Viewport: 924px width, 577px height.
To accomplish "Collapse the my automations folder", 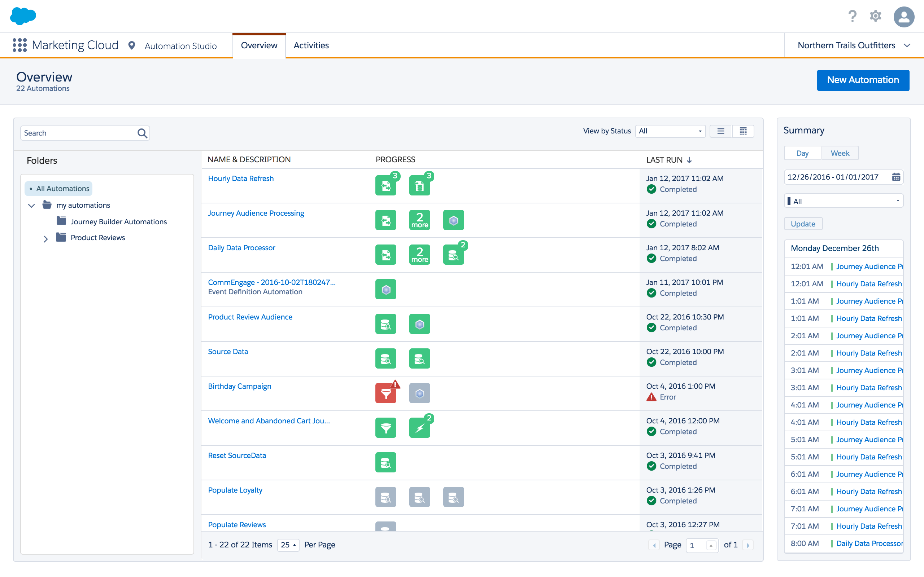I will [32, 206].
